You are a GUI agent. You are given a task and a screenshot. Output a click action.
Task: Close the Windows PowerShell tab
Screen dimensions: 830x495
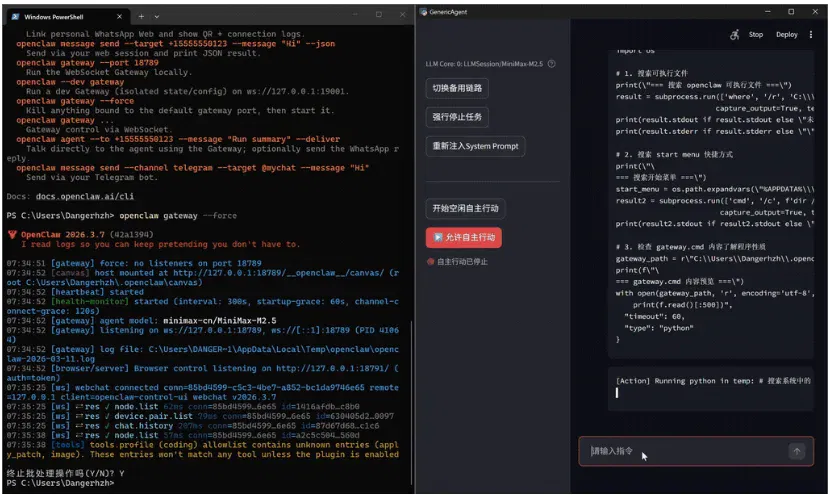119,16
